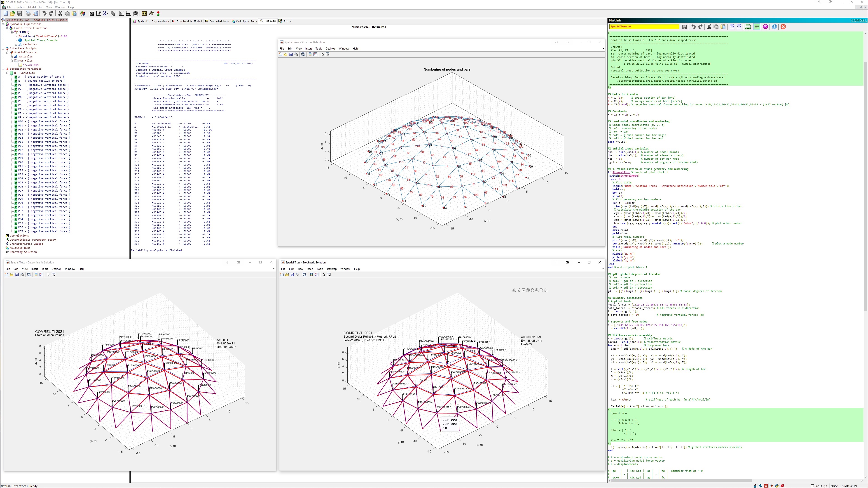The height and width of the screenshot is (488, 868).
Task: Collapse the Stochastic Variables tree node
Action: [3, 69]
